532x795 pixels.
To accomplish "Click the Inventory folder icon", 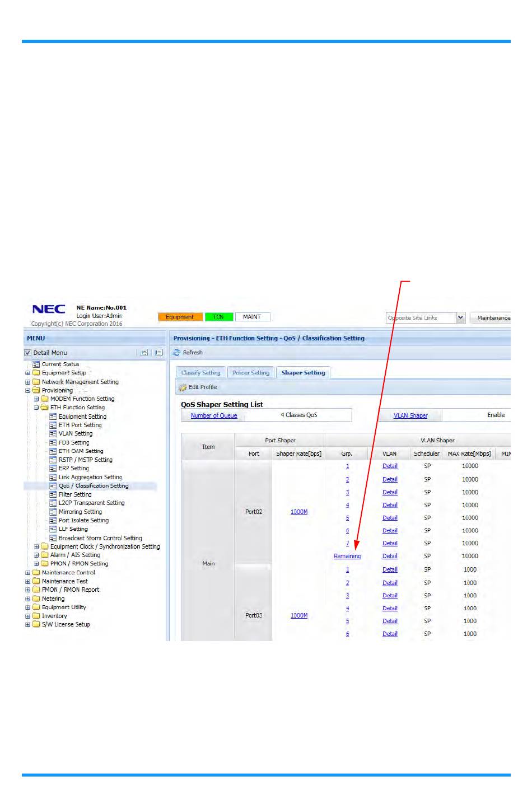I will 36,616.
